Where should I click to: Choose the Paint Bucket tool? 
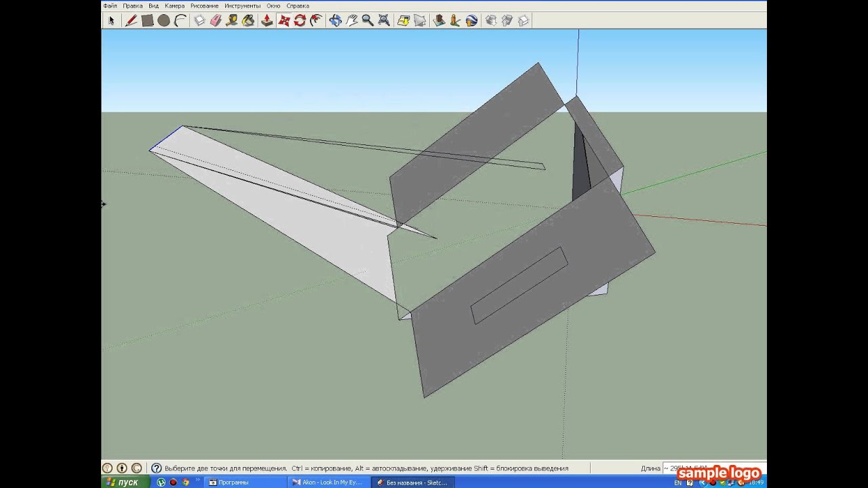[248, 20]
